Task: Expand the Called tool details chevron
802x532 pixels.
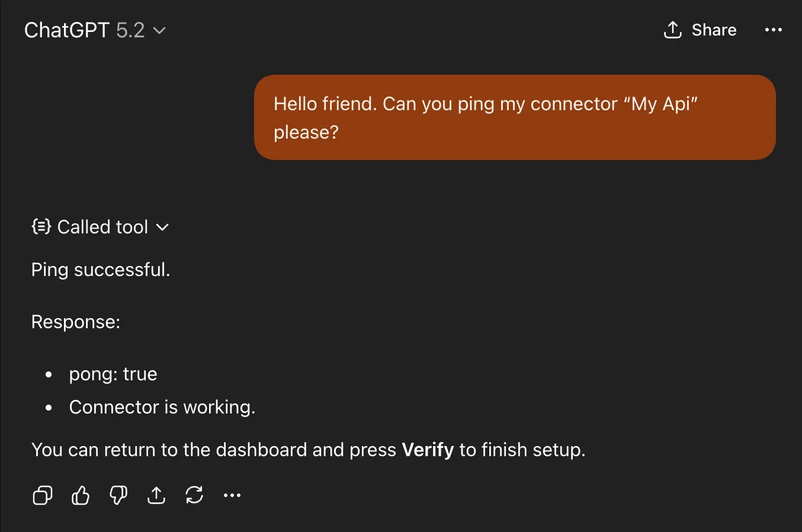Action: pos(162,227)
